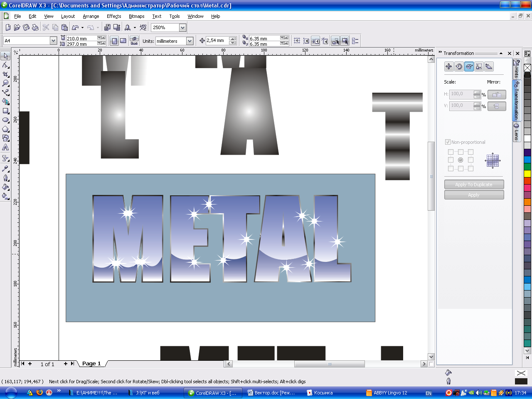Select the Shape tool in the toolbox
532x399 pixels.
[6, 65]
